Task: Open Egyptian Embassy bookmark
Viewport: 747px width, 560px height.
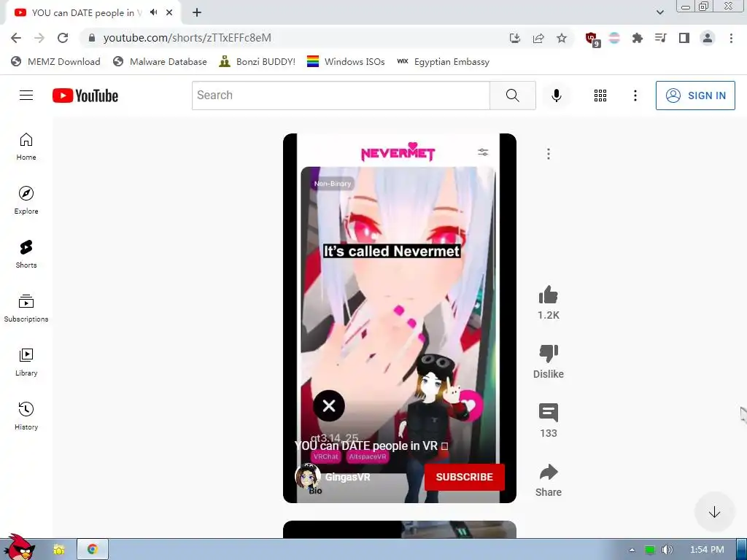Action: [443, 62]
